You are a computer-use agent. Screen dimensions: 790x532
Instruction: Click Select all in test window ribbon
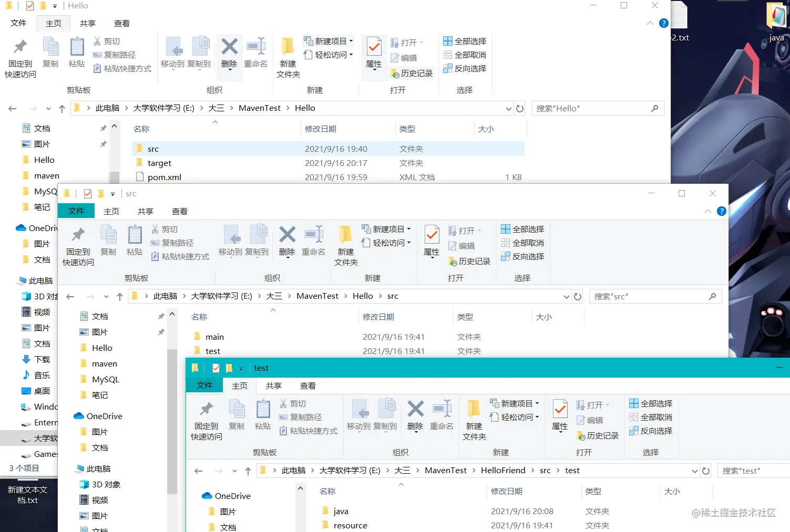pos(651,403)
